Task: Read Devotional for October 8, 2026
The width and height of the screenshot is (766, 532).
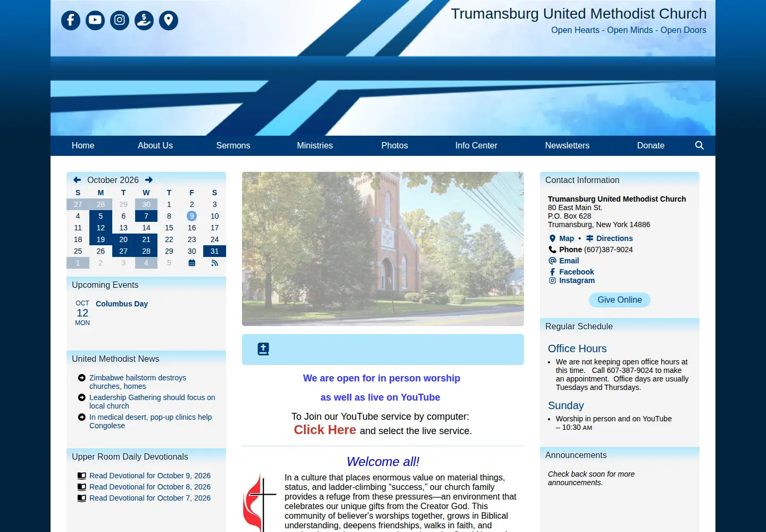Action: (x=150, y=487)
